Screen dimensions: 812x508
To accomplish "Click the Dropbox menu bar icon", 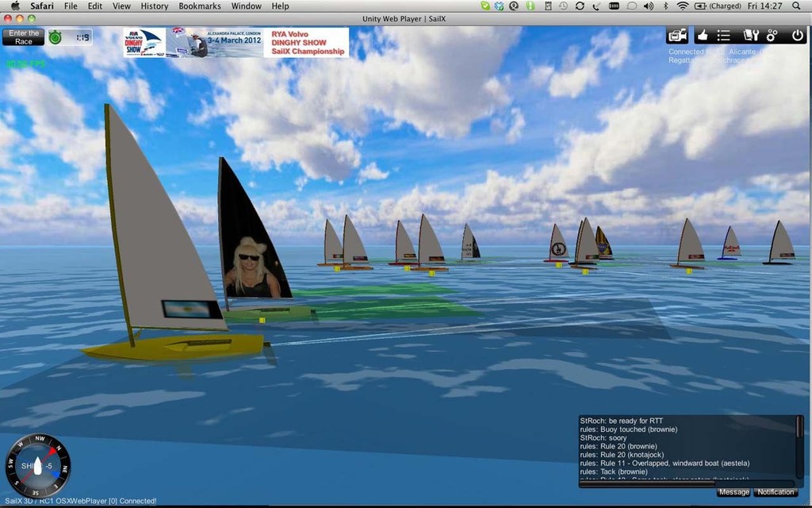I will [500, 6].
